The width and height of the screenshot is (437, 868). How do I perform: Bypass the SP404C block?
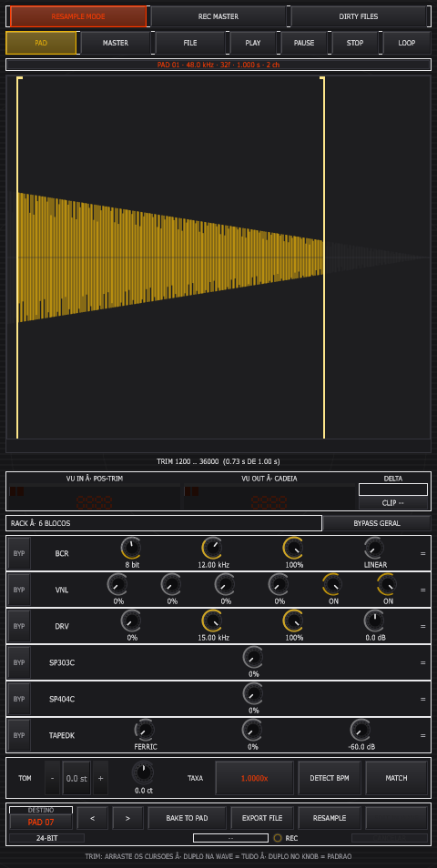coord(19,699)
